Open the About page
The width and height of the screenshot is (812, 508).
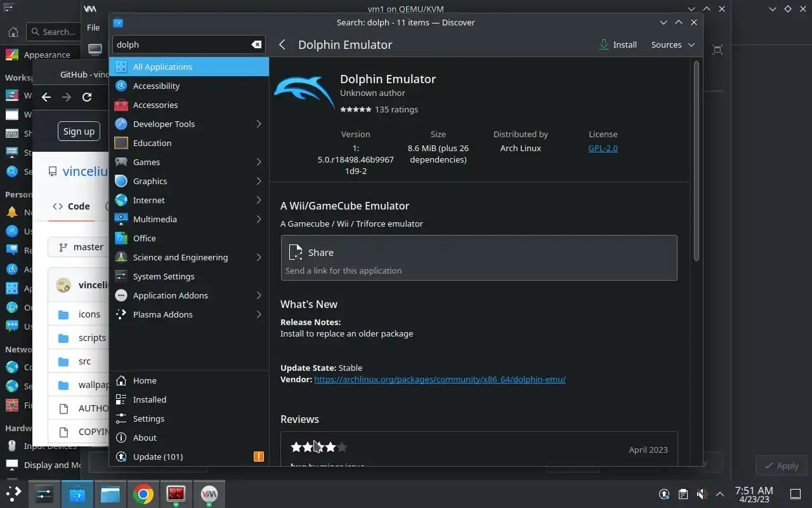[189, 438]
